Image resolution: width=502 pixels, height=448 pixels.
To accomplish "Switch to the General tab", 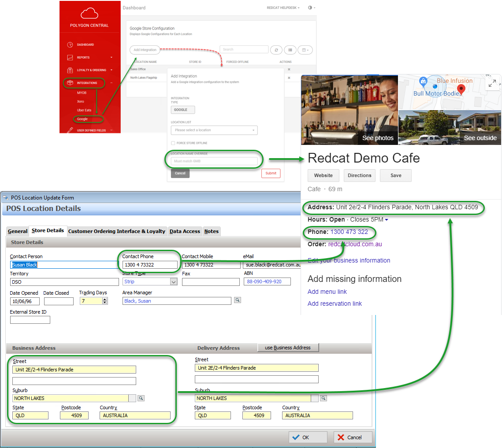I will (x=18, y=231).
